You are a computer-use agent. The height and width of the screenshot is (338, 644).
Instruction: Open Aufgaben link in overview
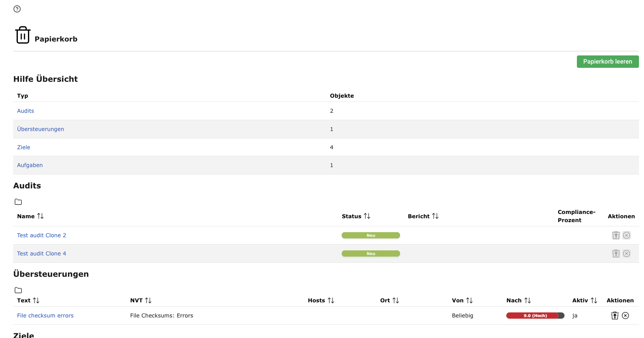(30, 165)
